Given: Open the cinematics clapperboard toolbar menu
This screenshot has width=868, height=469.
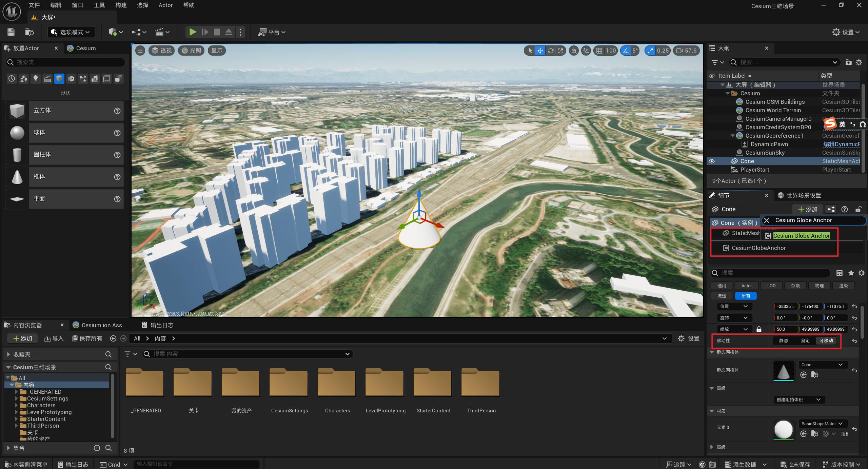Looking at the screenshot, I should point(162,32).
